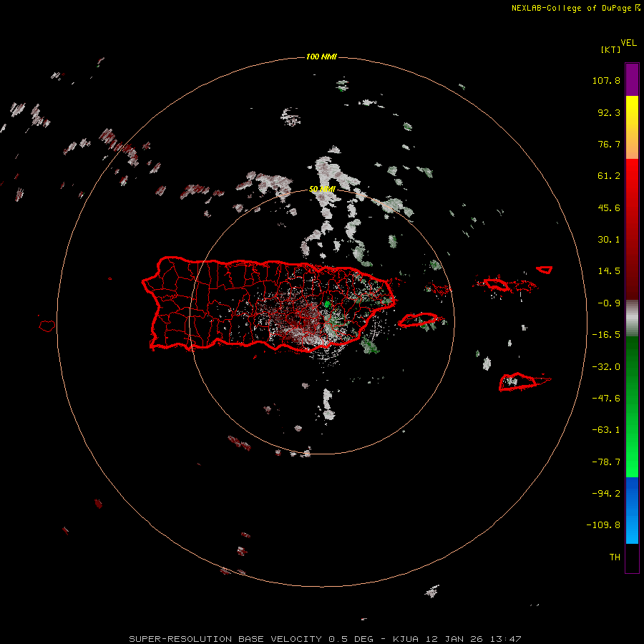The height and width of the screenshot is (644, 644).
Task: Click the TH threshold label
Action: [x=615, y=557]
